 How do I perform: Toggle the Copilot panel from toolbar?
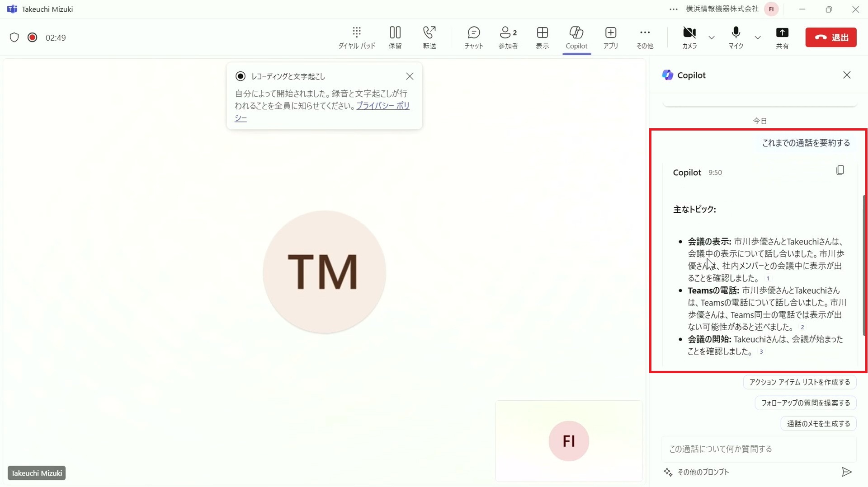pos(576,37)
